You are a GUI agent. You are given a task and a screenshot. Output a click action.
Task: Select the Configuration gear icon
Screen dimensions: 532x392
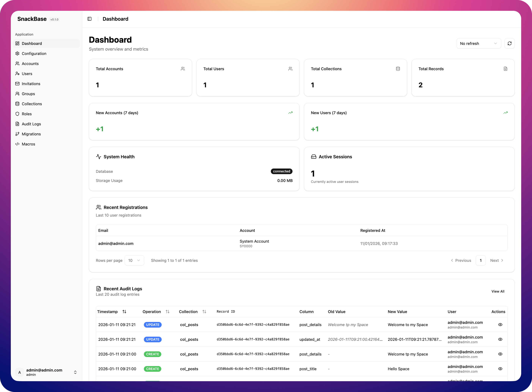pyautogui.click(x=18, y=53)
